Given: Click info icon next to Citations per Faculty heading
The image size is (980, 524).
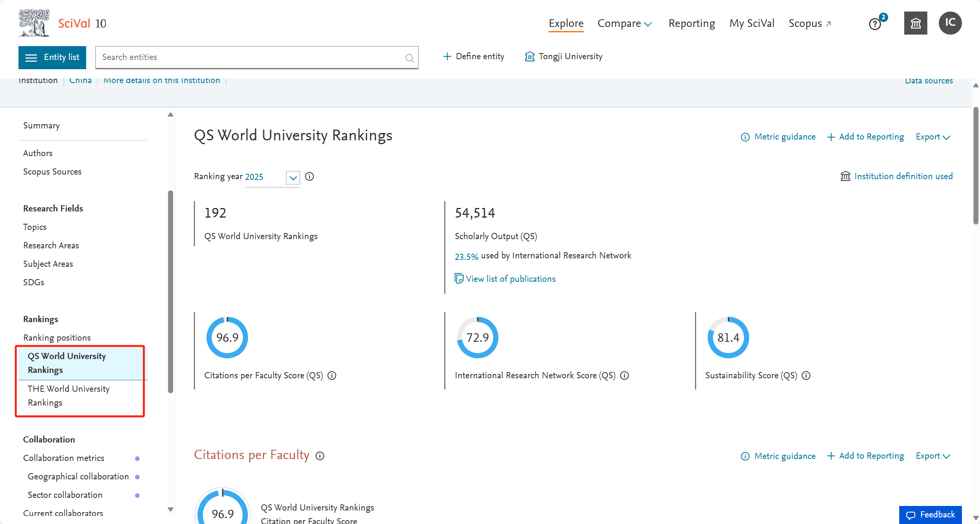Looking at the screenshot, I should [x=320, y=456].
